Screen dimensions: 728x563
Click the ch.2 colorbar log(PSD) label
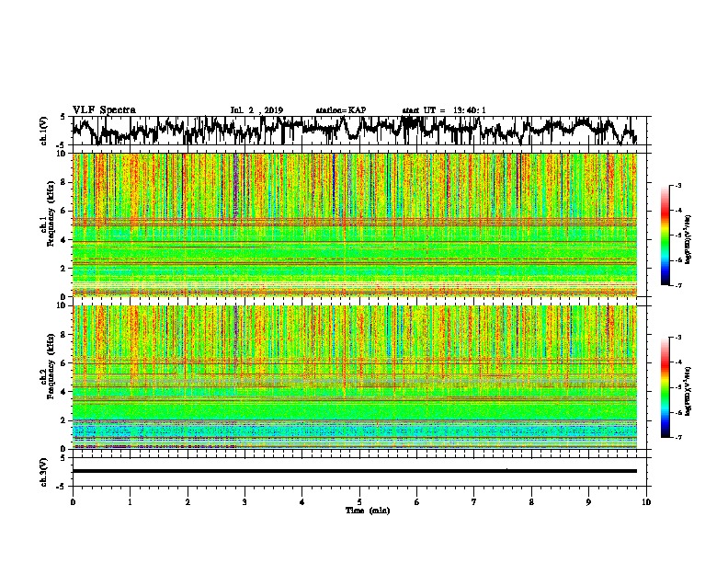pyautogui.click(x=688, y=391)
